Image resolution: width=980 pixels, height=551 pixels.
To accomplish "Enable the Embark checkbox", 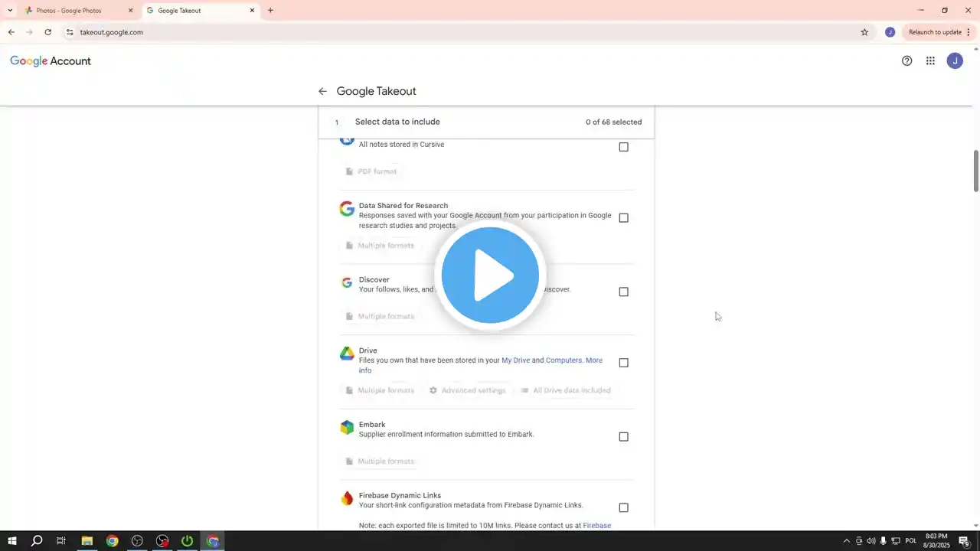I will (623, 437).
